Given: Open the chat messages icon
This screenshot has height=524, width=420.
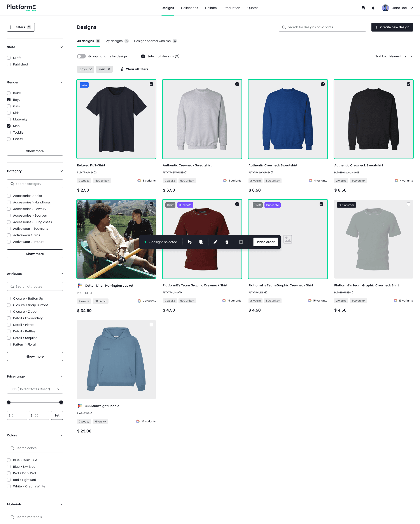Looking at the screenshot, I should (363, 8).
